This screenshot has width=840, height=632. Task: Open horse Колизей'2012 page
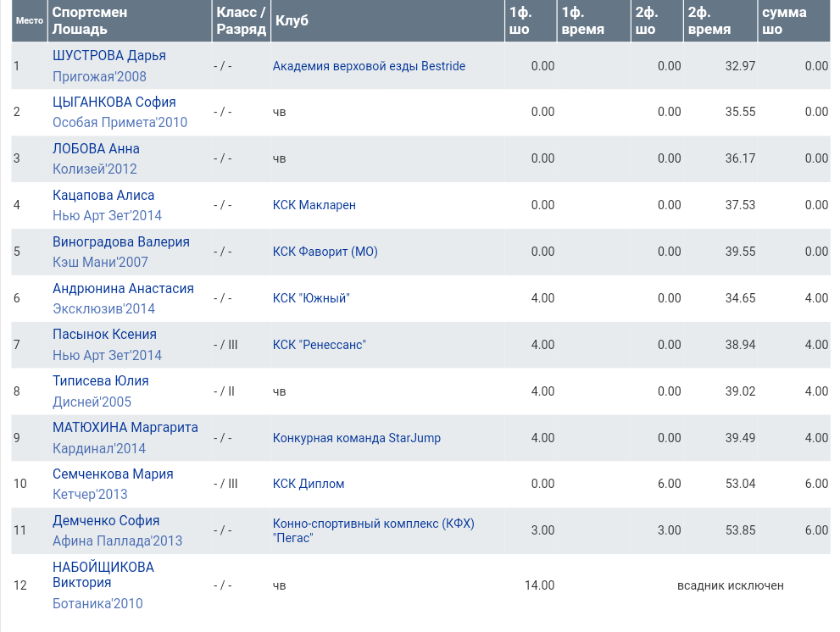point(94,169)
